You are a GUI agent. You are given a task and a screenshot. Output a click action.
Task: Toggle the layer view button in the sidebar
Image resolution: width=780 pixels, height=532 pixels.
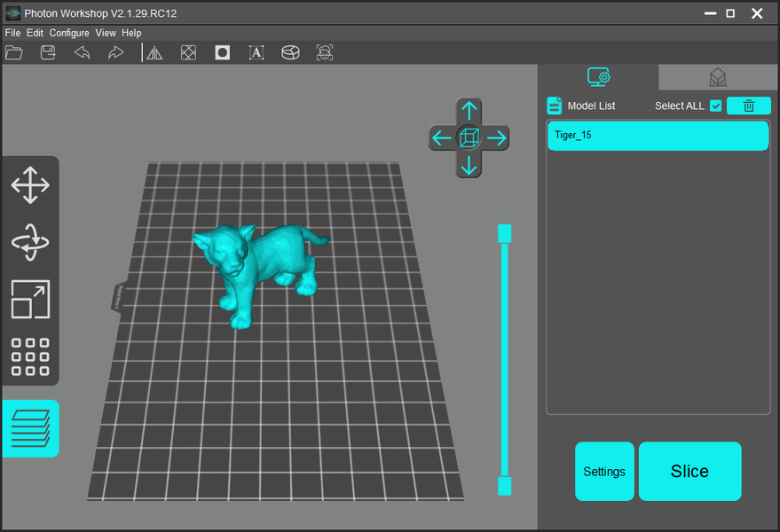(30, 428)
